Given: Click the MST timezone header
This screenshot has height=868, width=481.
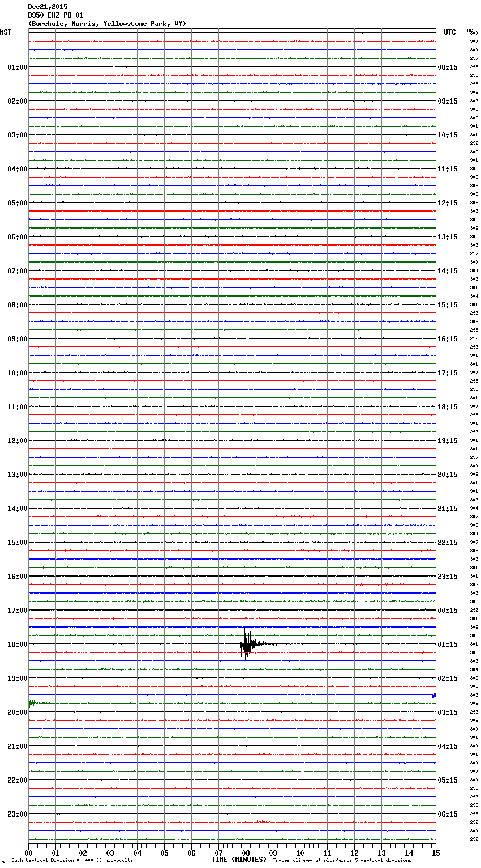Looking at the screenshot, I should click(6, 32).
